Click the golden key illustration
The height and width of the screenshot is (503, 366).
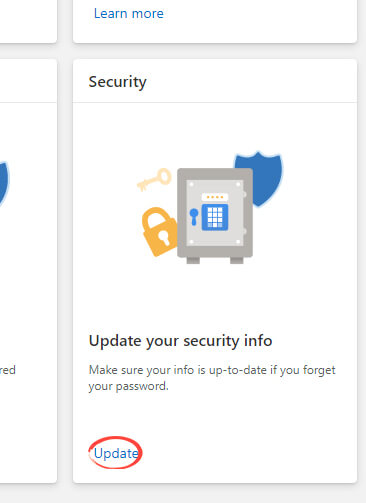(155, 180)
